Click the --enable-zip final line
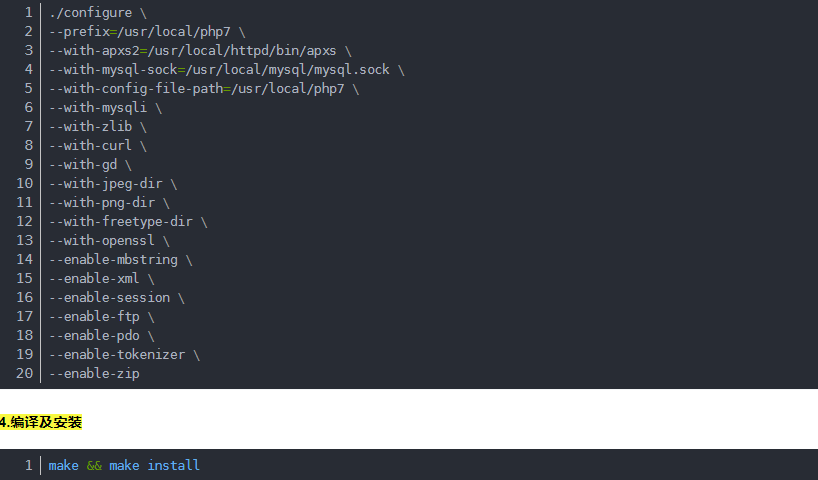Viewport: 818px width, 480px height. 94,374
